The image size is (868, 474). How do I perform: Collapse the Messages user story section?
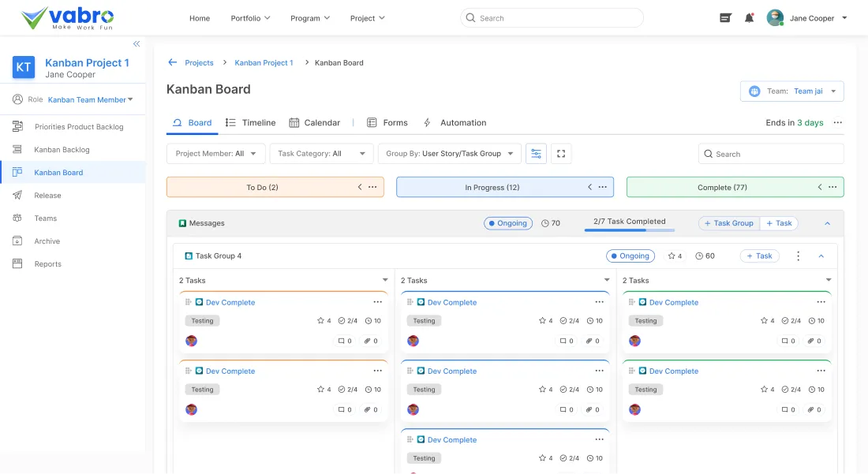point(827,224)
